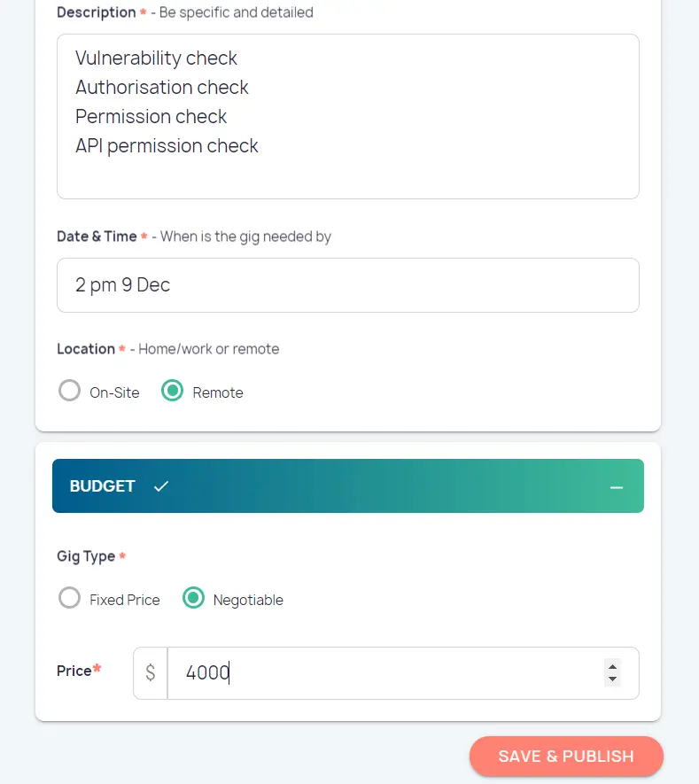This screenshot has height=784, width=699.
Task: Click the Description field label
Action: pos(96,12)
